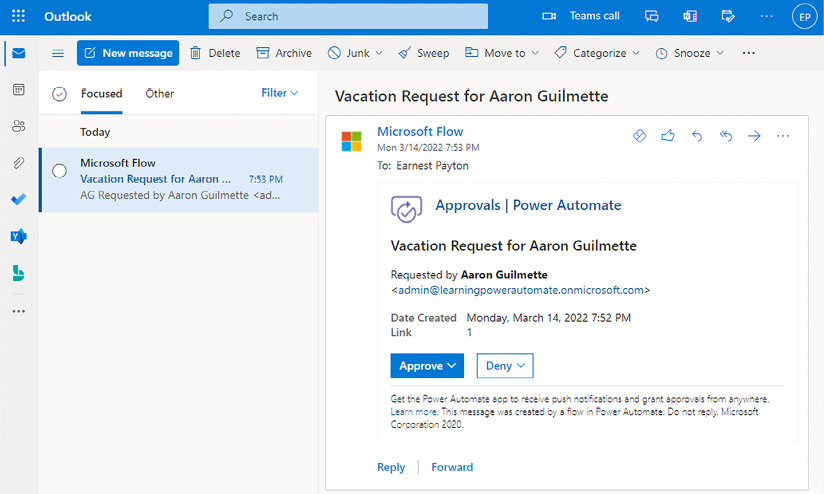Viewport: 824px width, 494px height.
Task: Open the Bookings icon in sidebar
Action: [x=19, y=273]
